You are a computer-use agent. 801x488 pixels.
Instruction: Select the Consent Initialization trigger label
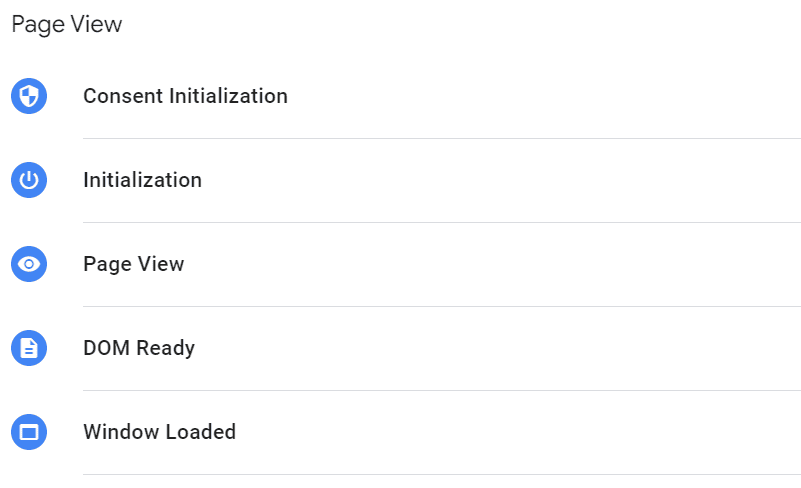coord(185,96)
